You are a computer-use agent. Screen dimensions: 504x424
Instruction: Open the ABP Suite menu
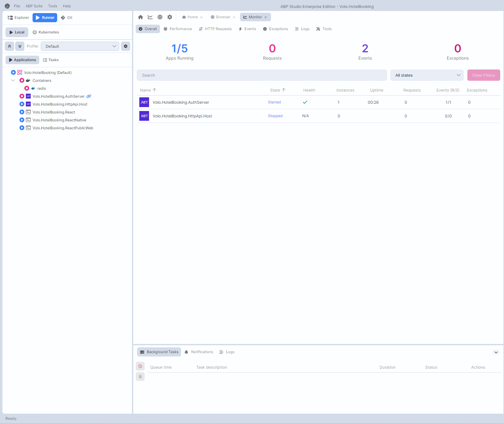click(34, 6)
